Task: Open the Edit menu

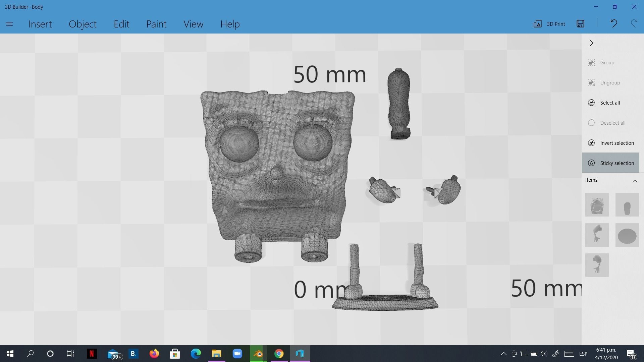Action: (121, 24)
